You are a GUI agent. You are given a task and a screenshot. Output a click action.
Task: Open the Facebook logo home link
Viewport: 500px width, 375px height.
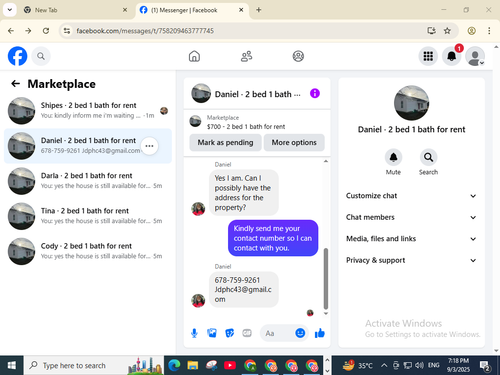pyautogui.click(x=17, y=56)
